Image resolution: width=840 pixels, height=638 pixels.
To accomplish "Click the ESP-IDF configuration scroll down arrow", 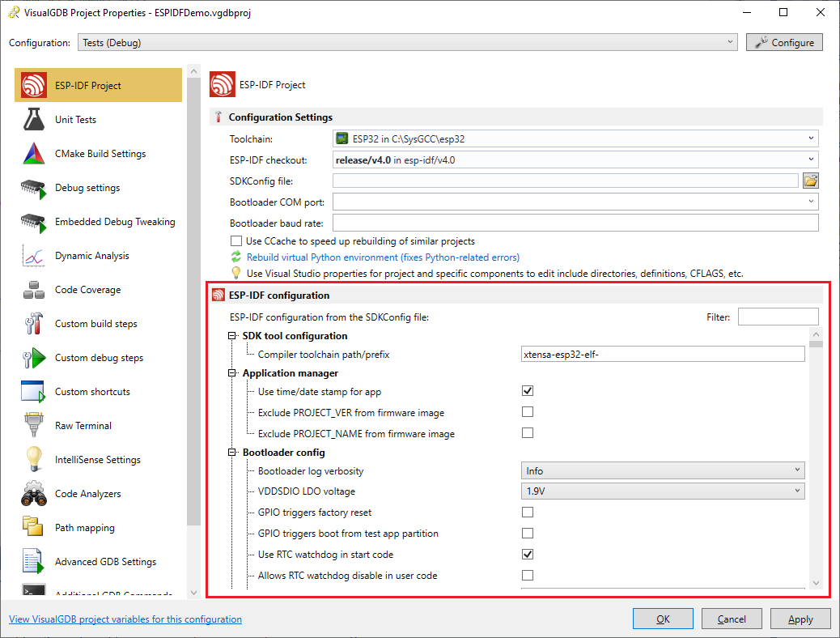I will pos(816,583).
